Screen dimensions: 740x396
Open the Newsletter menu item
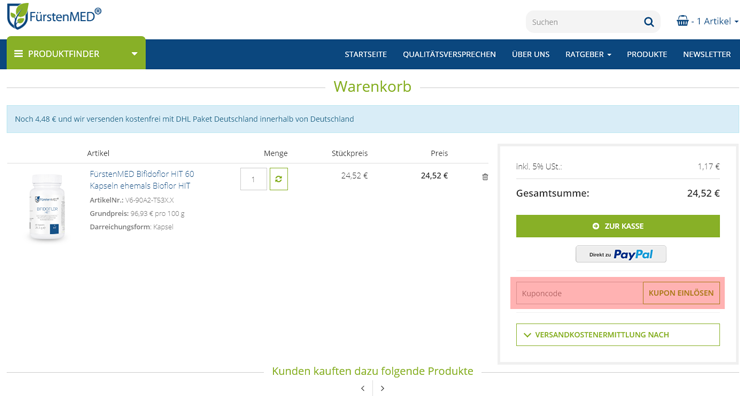click(x=706, y=54)
